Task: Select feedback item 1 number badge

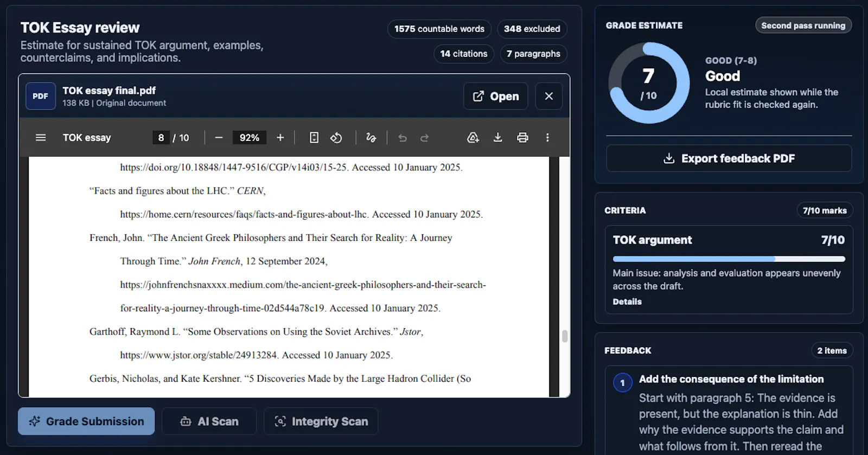Action: pos(623,382)
